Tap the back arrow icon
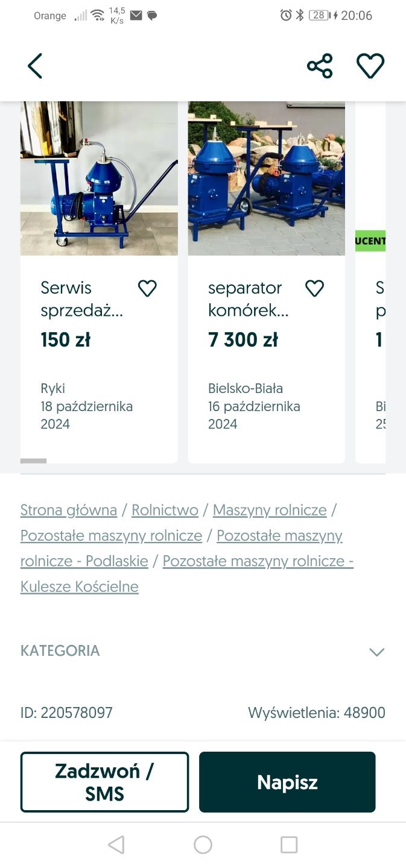The width and height of the screenshot is (406, 868). coord(35,66)
